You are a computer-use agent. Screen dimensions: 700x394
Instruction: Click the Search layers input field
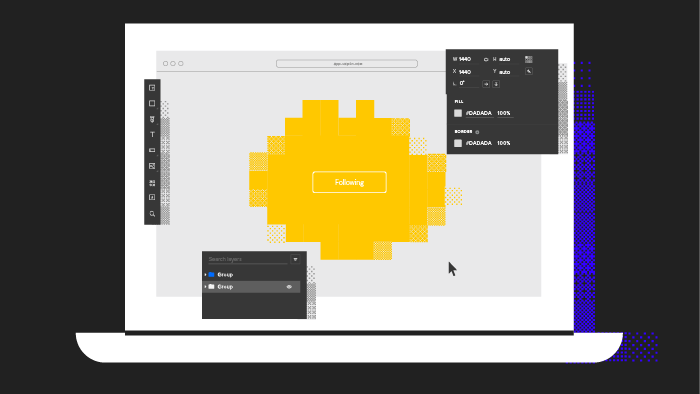click(x=248, y=259)
